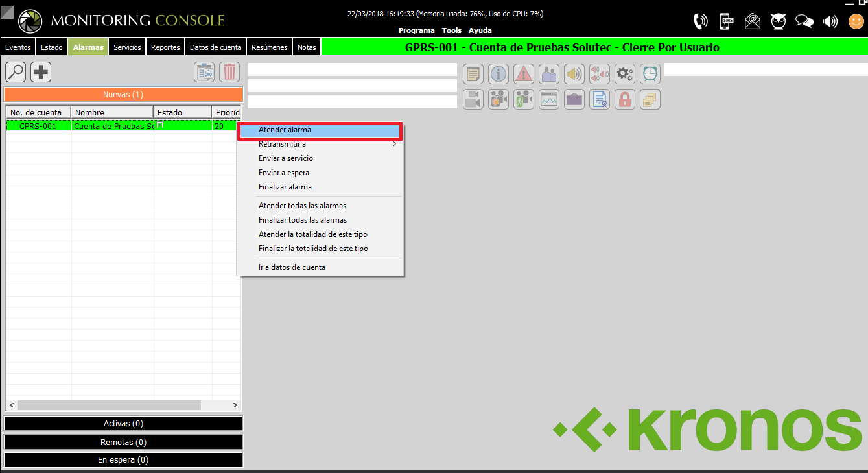Choose Enviar a servicio menu entry
This screenshot has width=868, height=473.
coord(320,158)
